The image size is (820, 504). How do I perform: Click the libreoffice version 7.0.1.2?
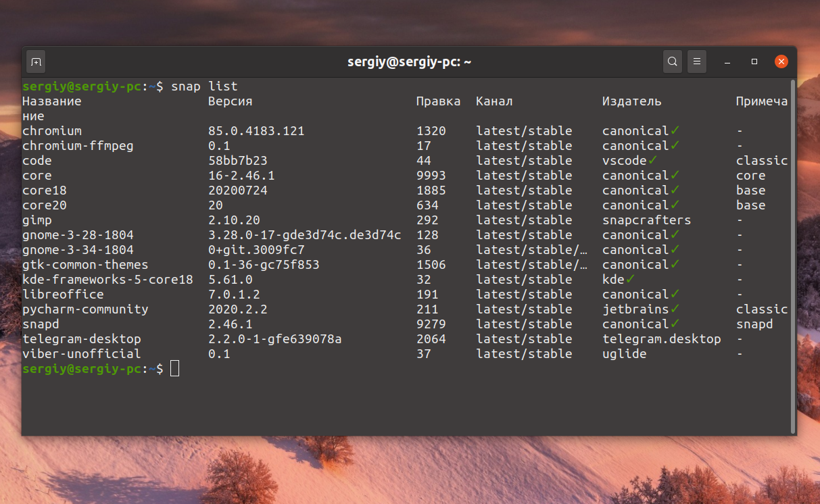[234, 295]
